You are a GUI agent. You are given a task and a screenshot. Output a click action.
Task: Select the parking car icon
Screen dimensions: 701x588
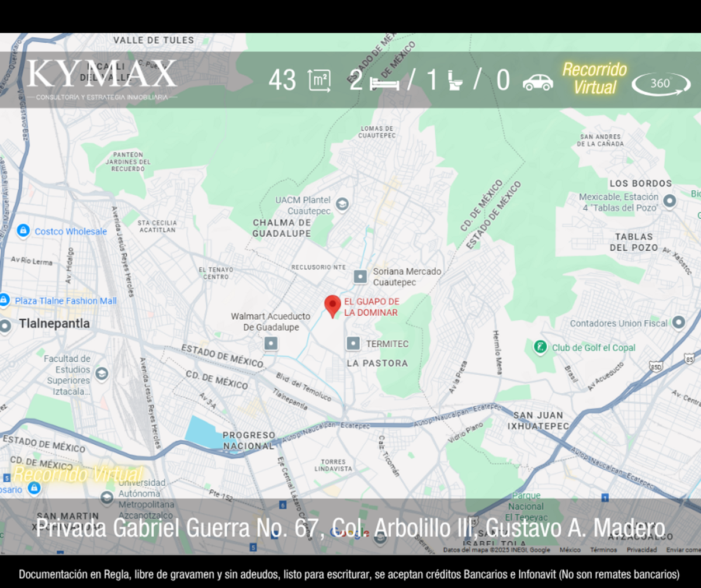click(537, 82)
